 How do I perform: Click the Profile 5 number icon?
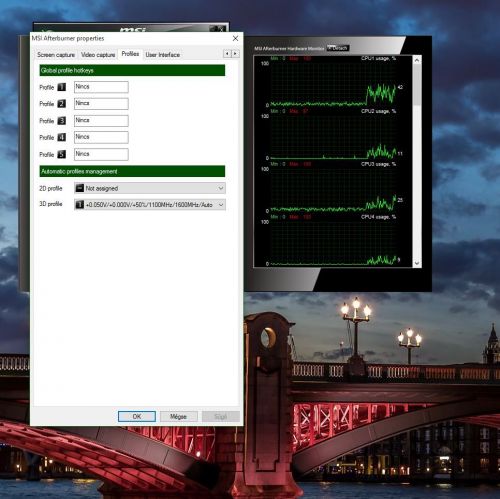[x=62, y=154]
